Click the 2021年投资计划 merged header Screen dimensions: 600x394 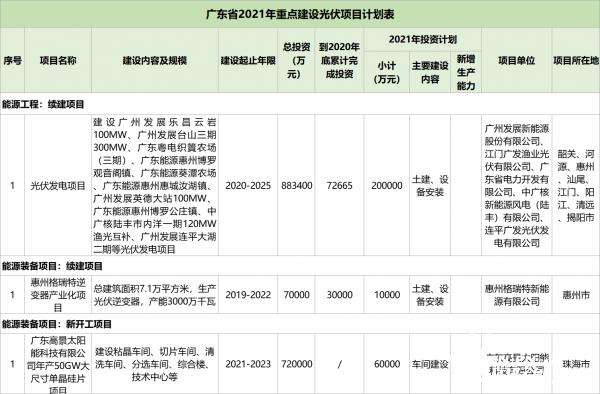tap(422, 39)
